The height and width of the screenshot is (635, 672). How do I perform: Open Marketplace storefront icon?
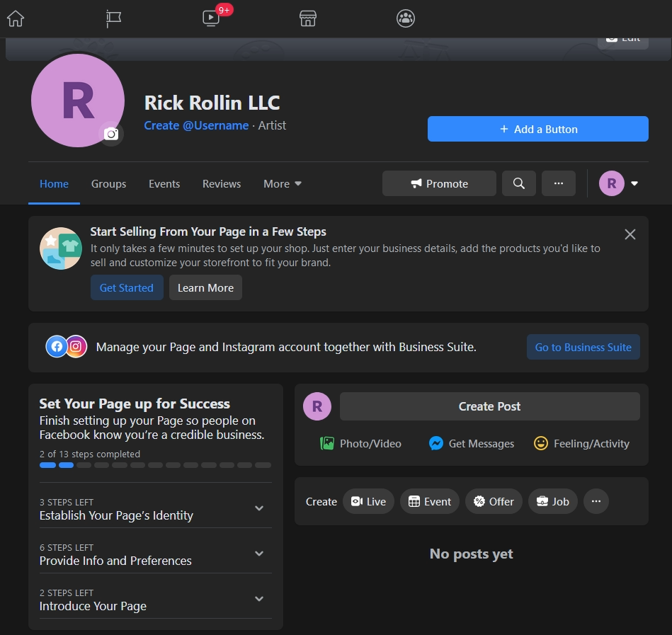(308, 18)
